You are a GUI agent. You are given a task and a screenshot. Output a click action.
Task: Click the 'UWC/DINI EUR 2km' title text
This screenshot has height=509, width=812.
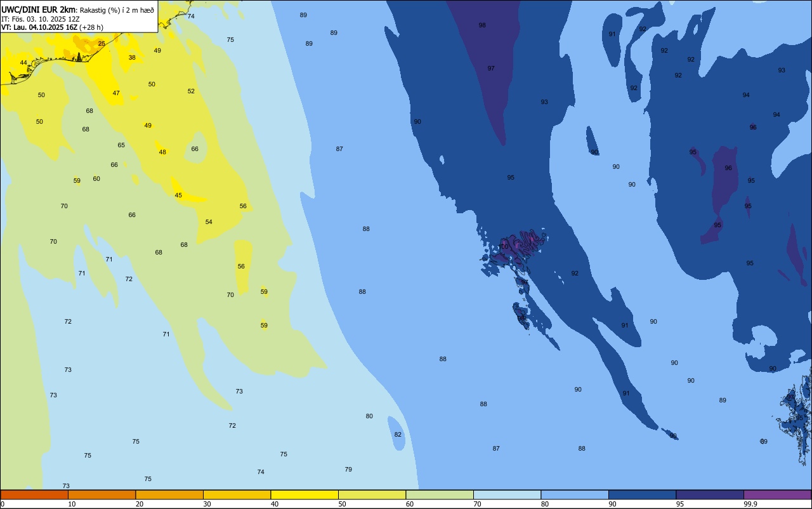(x=38, y=9)
